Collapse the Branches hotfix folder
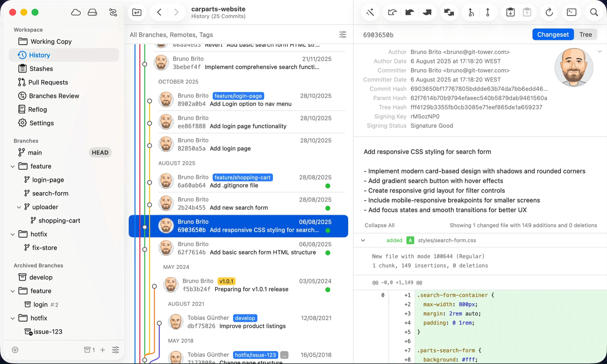607x364 pixels. point(13,234)
